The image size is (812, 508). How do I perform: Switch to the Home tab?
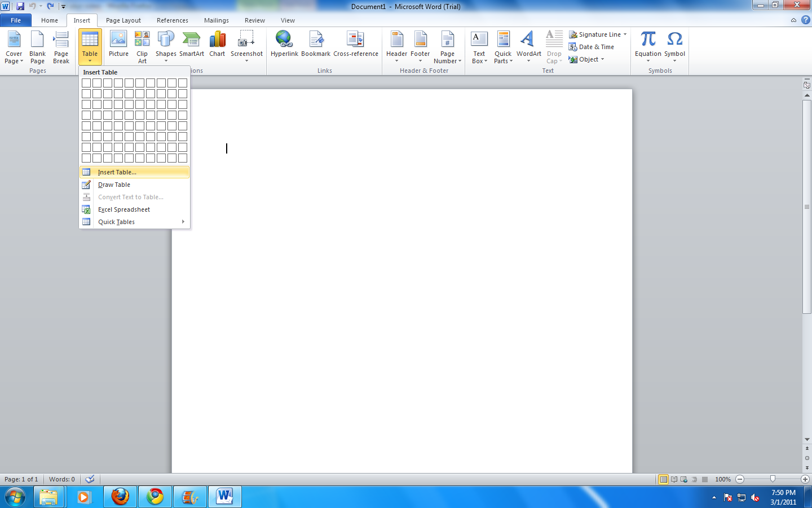[50, 20]
